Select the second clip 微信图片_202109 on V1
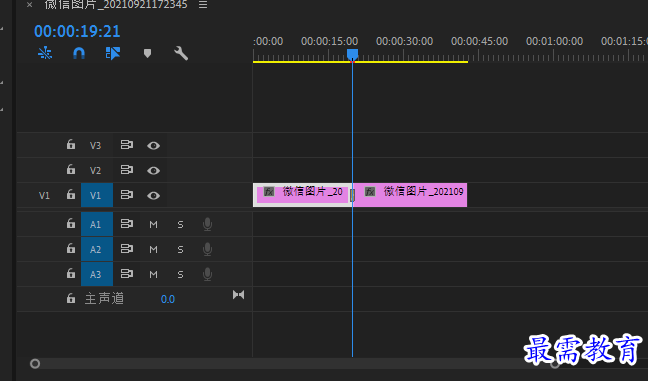The width and height of the screenshot is (648, 381). [410, 195]
